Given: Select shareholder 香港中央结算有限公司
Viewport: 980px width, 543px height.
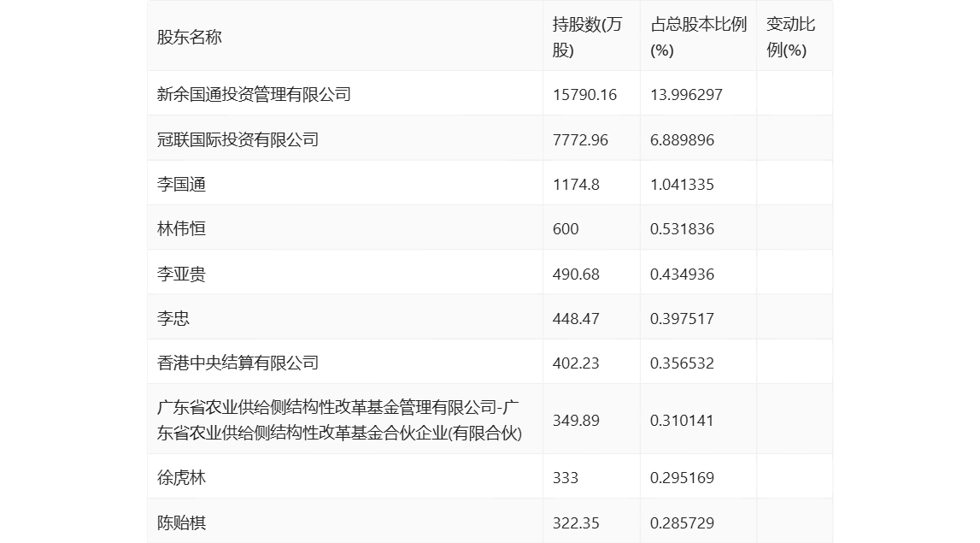Looking at the screenshot, I should [238, 363].
